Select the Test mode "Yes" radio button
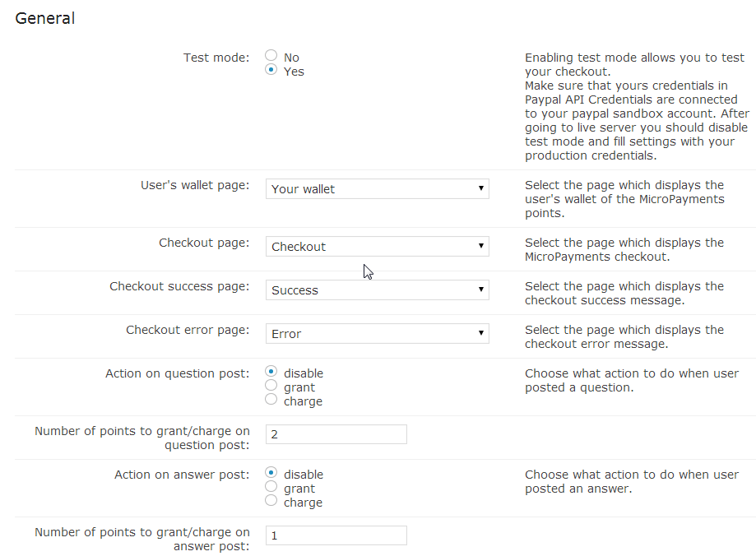The image size is (756, 556). pos(271,71)
